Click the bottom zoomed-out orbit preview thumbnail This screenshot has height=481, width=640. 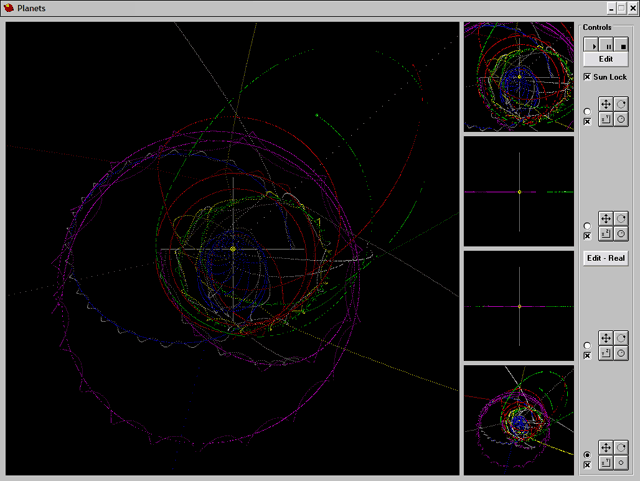[519, 421]
